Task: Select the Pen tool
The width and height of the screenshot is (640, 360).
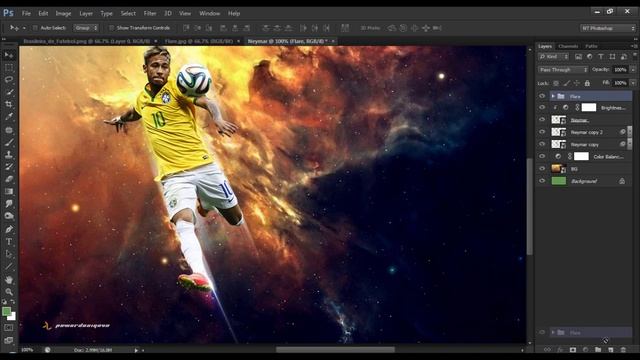Action: point(9,229)
